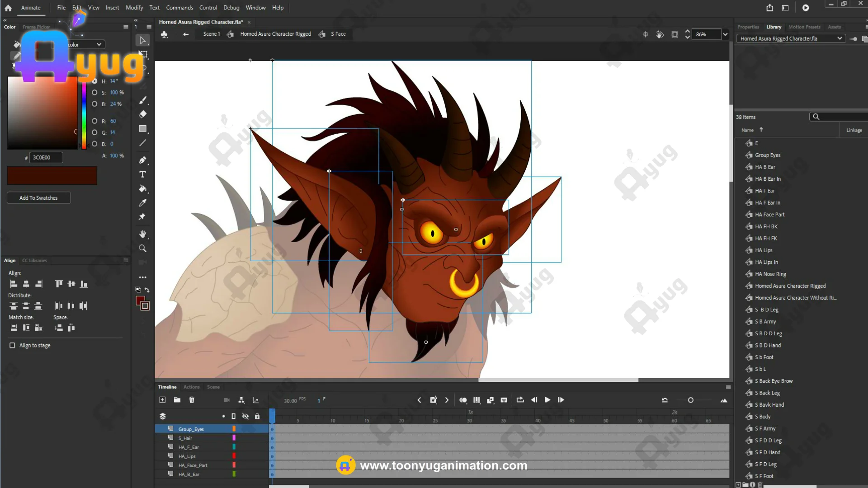Screen dimensions: 868x488
Task: Go back to Scene 1 breadcrumb
Action: click(x=211, y=34)
